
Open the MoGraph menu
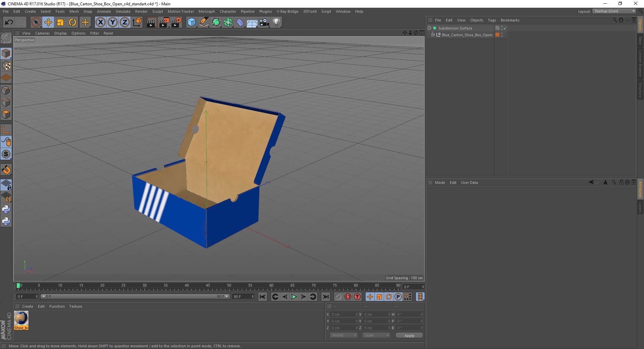(x=207, y=11)
